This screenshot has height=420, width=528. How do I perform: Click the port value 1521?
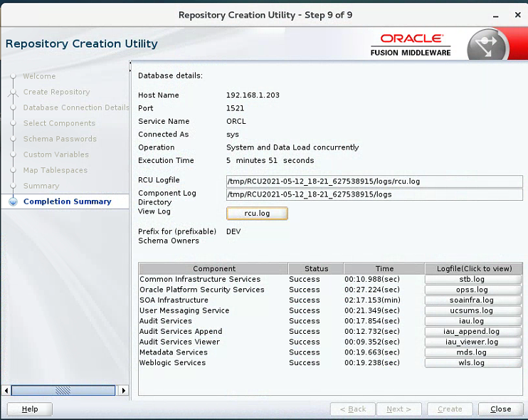point(235,108)
